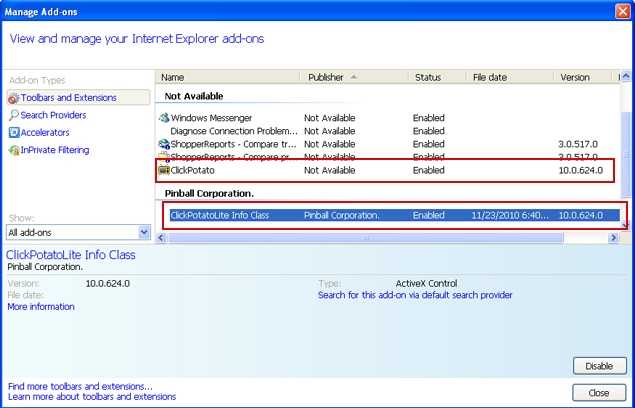This screenshot has width=635, height=408.
Task: Click ClickPotatoLite Info Class details heading
Action: pos(70,255)
